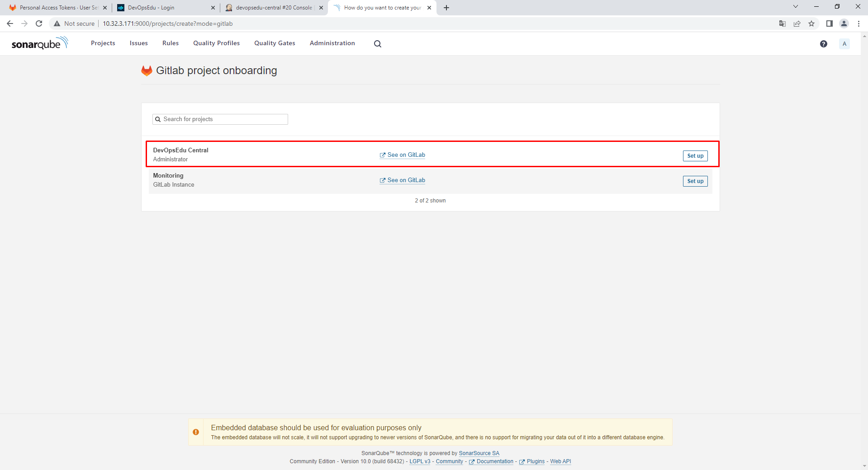This screenshot has width=868, height=470.
Task: Open the search magnifier in navbar
Action: point(378,44)
